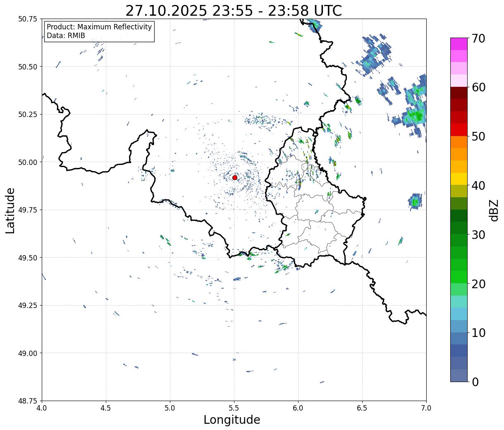Image resolution: width=504 pixels, height=430 pixels.
Task: Click the yellow color band above 40 dBZ
Action: click(x=459, y=179)
